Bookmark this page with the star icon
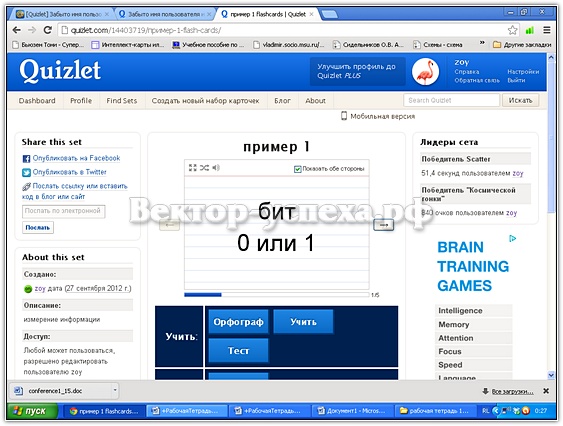 (x=512, y=30)
